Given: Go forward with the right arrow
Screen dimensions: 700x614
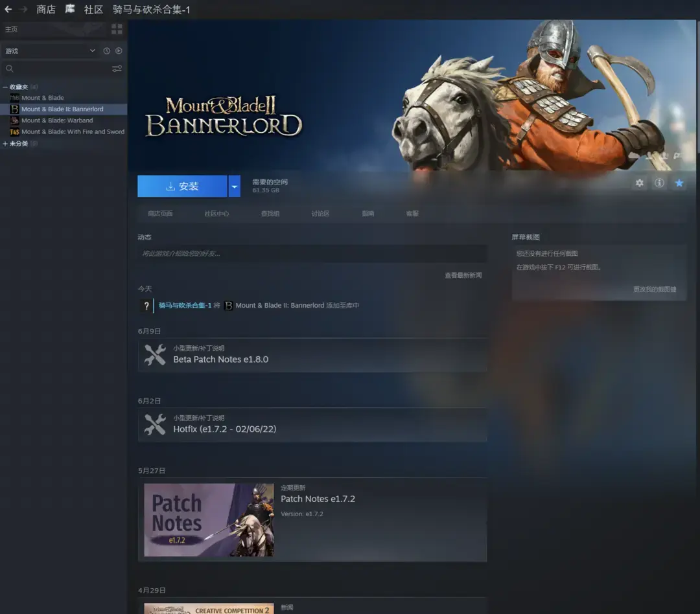Looking at the screenshot, I should click(23, 9).
